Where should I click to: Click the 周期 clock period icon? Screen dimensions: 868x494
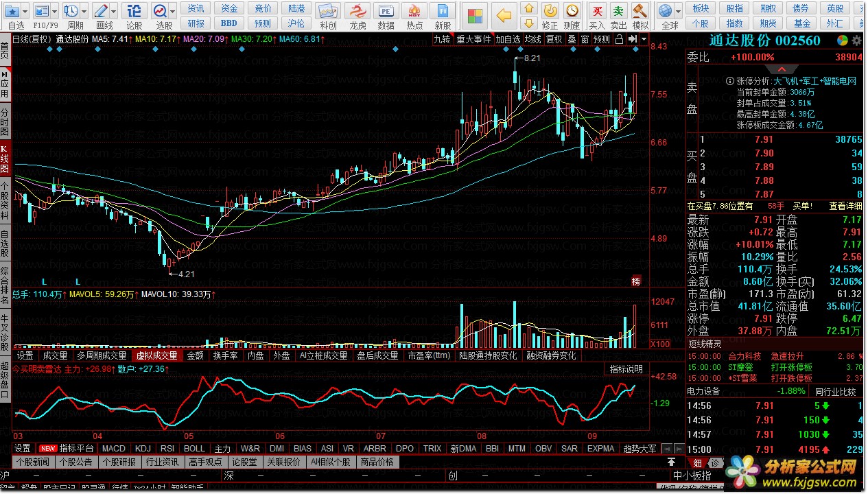click(x=71, y=11)
